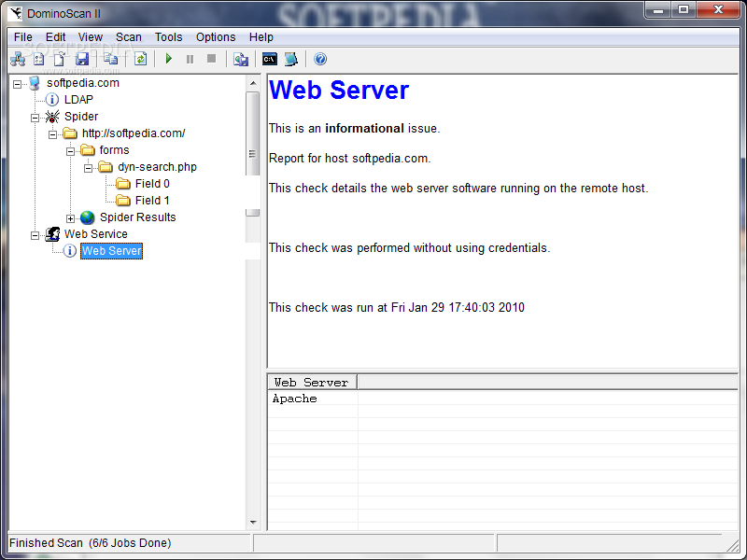The height and width of the screenshot is (560, 747).
Task: Collapse the Web Service node
Action: coord(35,235)
